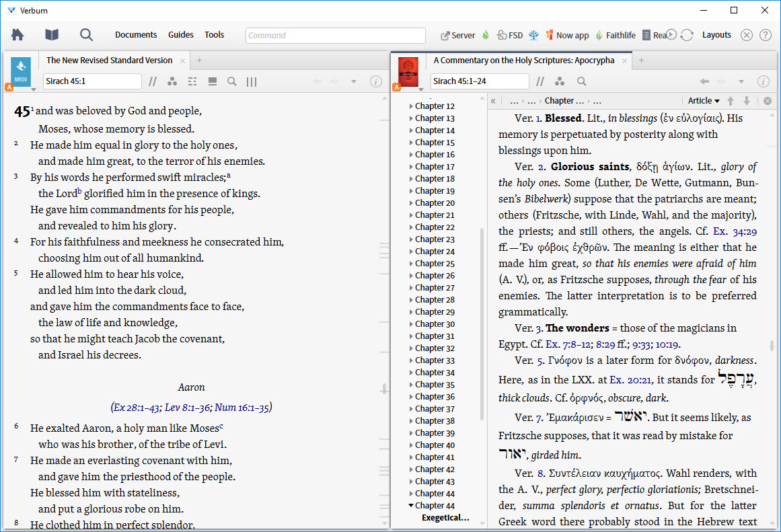The width and height of the screenshot is (781, 532).
Task: Collapse Chapter 44 in the contents tree
Action: click(x=412, y=506)
